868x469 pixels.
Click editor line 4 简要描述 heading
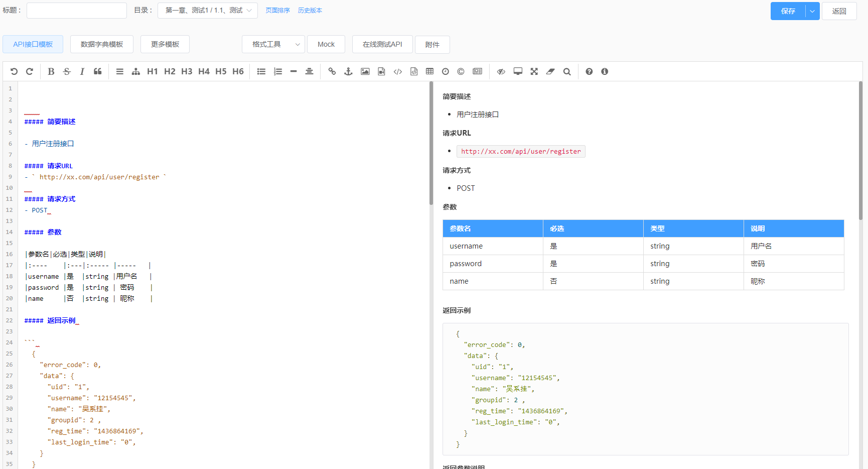click(x=50, y=122)
